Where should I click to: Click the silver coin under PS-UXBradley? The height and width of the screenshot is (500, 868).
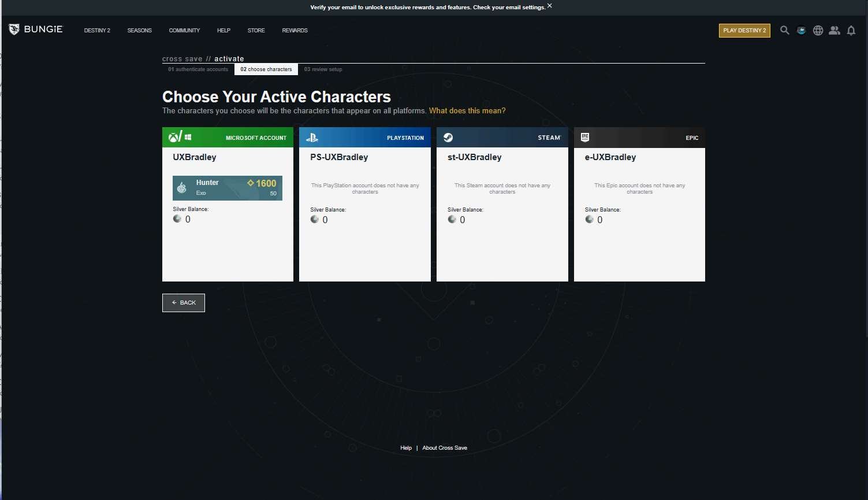315,219
